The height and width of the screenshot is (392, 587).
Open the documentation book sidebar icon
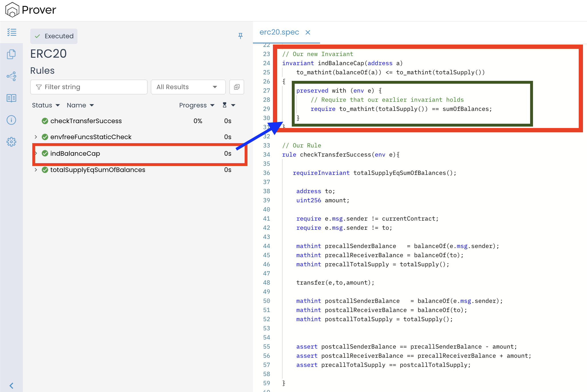coord(11,98)
